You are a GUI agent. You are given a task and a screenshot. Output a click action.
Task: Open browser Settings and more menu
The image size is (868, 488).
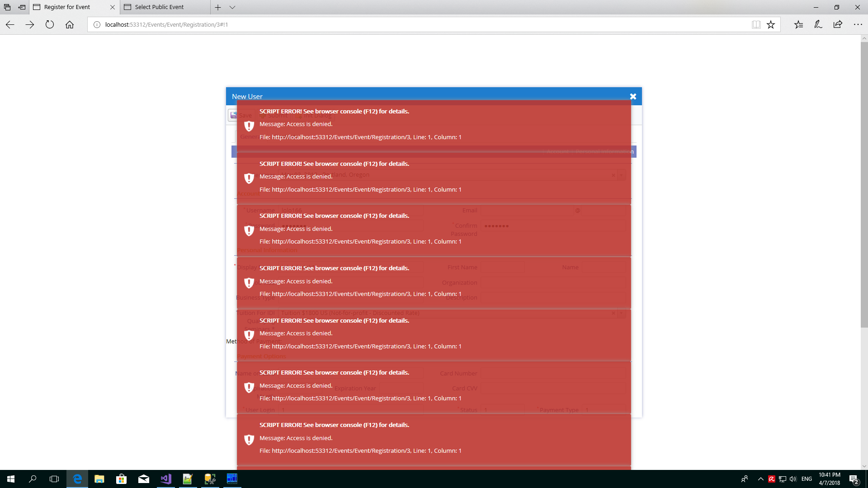858,25
